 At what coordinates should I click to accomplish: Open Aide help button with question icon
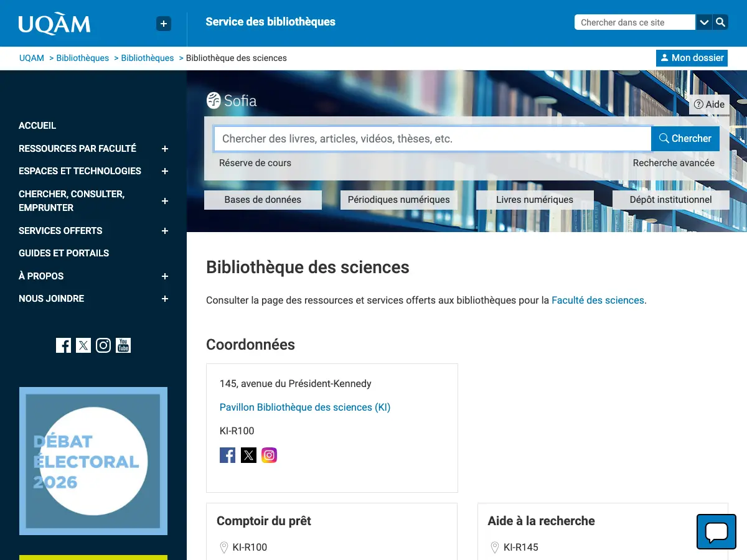(709, 105)
